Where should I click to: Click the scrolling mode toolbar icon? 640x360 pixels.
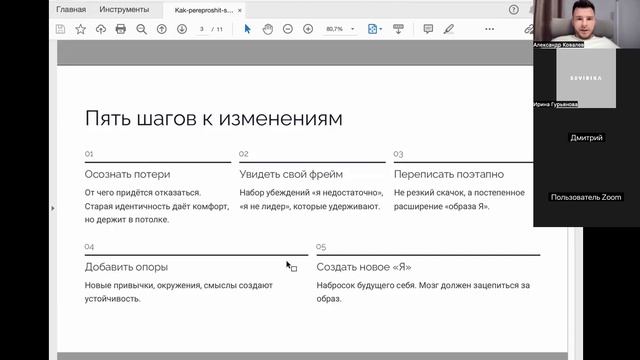398,29
